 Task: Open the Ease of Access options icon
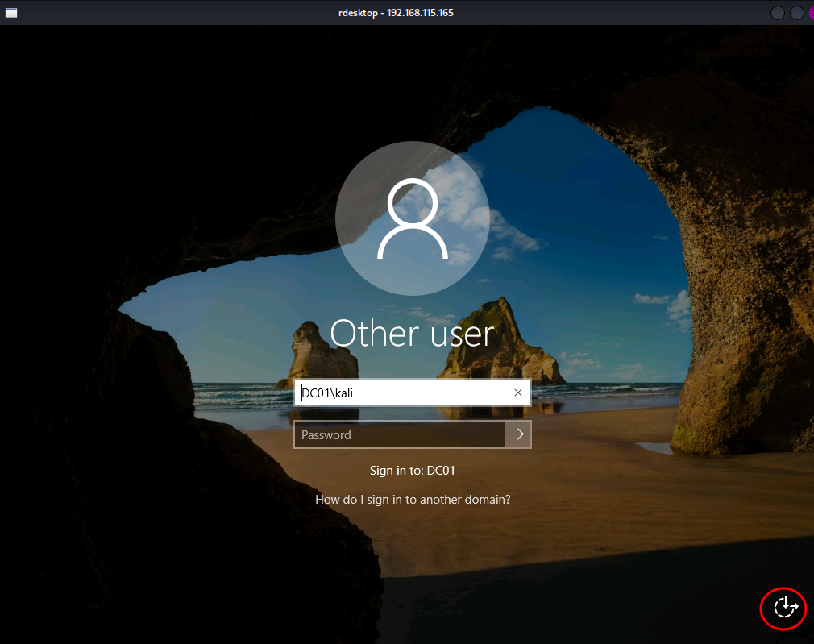click(x=783, y=607)
